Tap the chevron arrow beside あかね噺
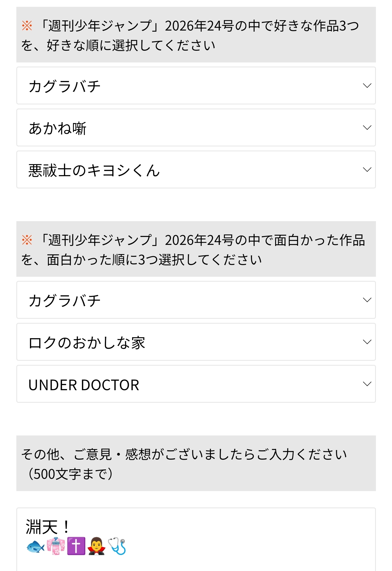392x571 pixels. (x=367, y=128)
